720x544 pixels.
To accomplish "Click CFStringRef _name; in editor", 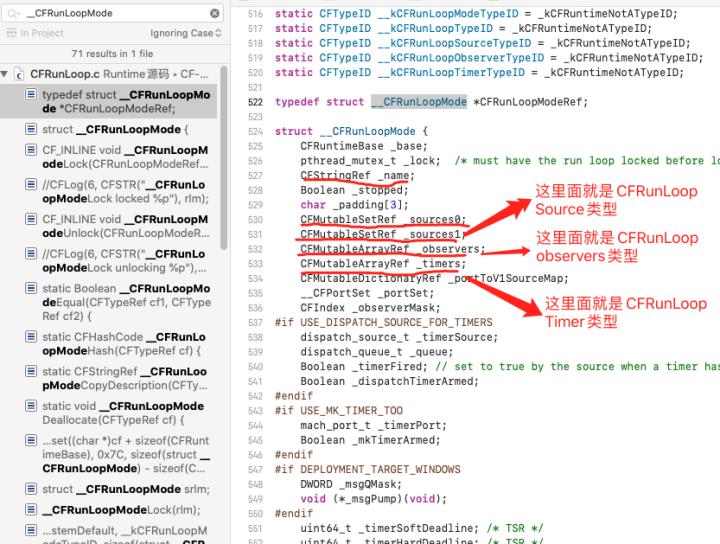I will (357, 175).
